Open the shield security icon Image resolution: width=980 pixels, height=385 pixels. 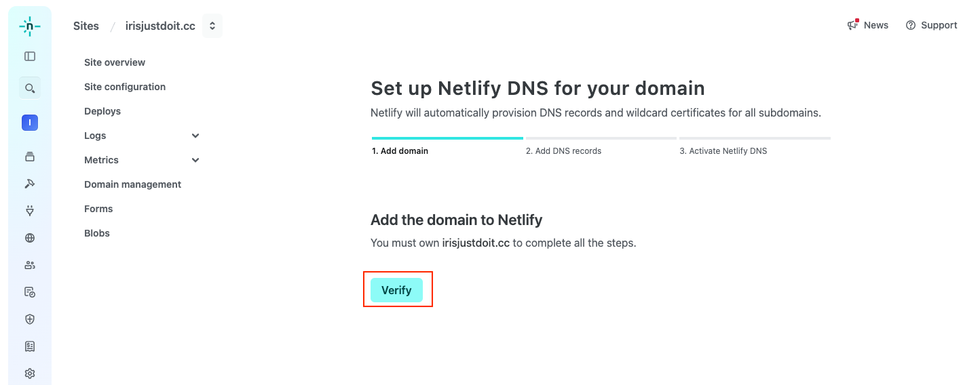pos(29,319)
